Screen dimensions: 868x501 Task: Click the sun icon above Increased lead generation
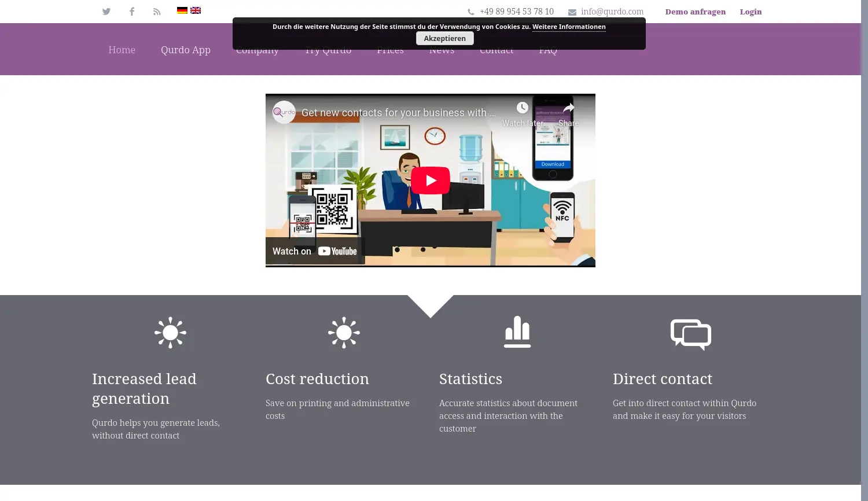(x=170, y=333)
